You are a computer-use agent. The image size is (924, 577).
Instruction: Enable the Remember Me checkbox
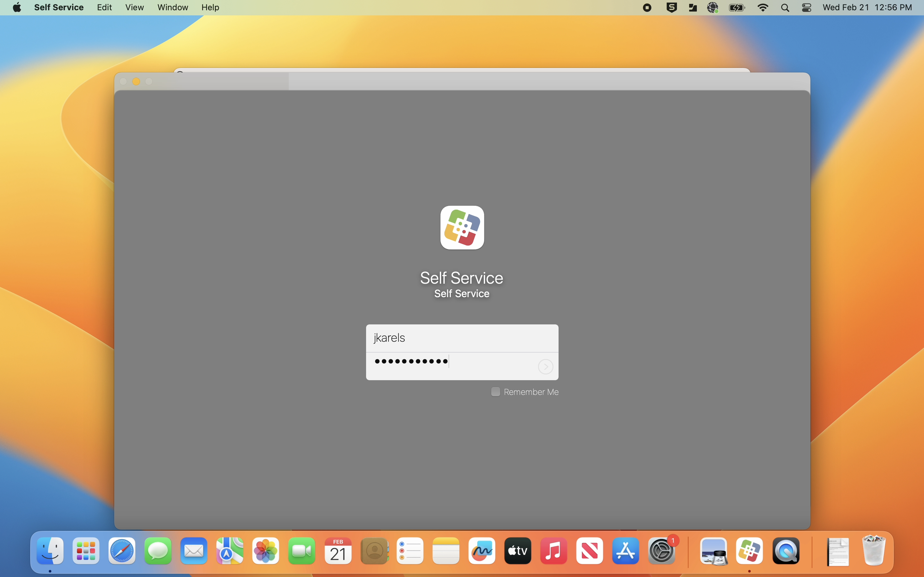pyautogui.click(x=495, y=391)
